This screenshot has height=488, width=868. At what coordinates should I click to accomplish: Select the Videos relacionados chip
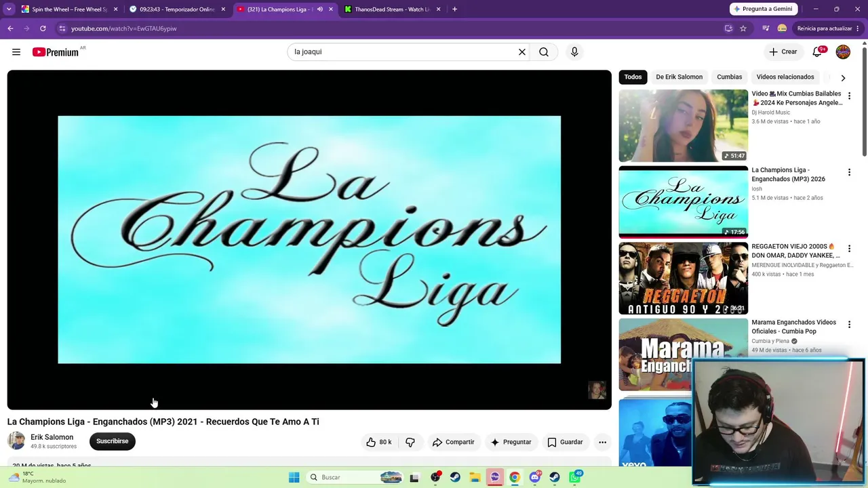click(785, 77)
